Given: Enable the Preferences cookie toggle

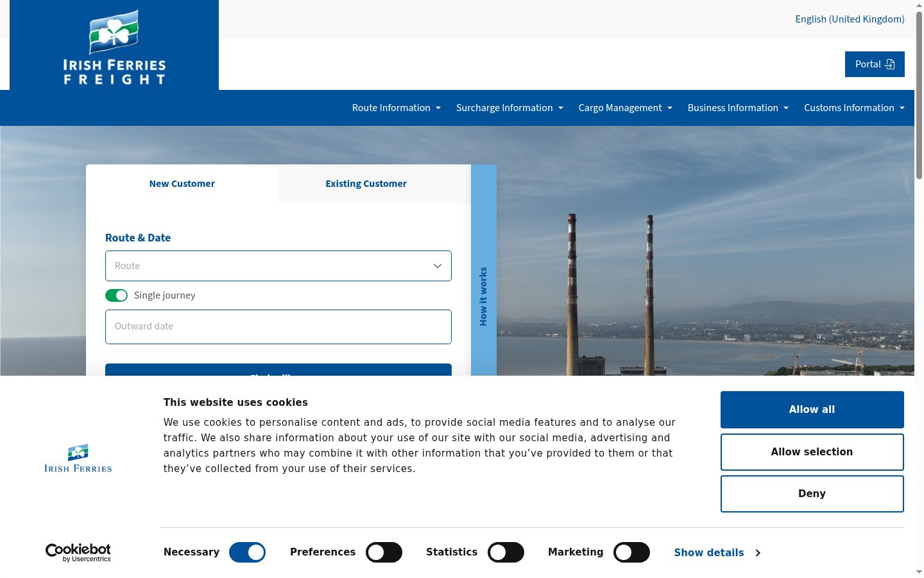Looking at the screenshot, I should [x=384, y=552].
